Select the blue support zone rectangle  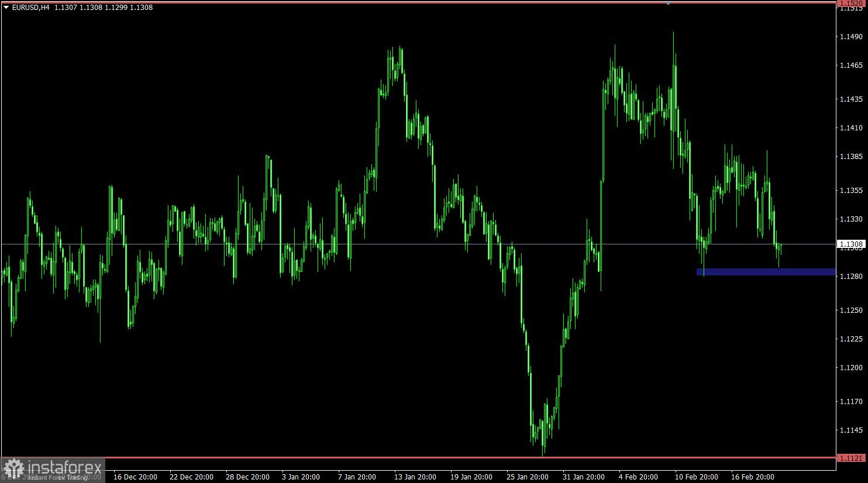click(766, 272)
